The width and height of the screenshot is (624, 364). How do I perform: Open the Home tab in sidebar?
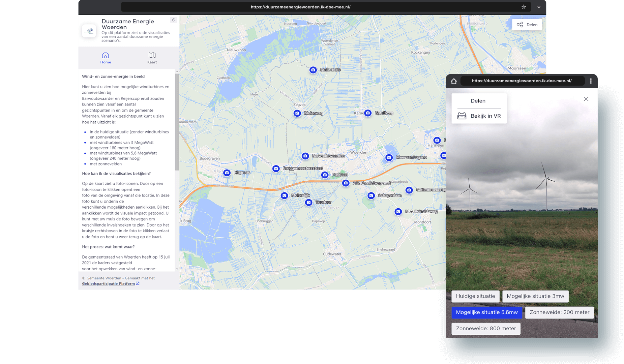tap(106, 58)
